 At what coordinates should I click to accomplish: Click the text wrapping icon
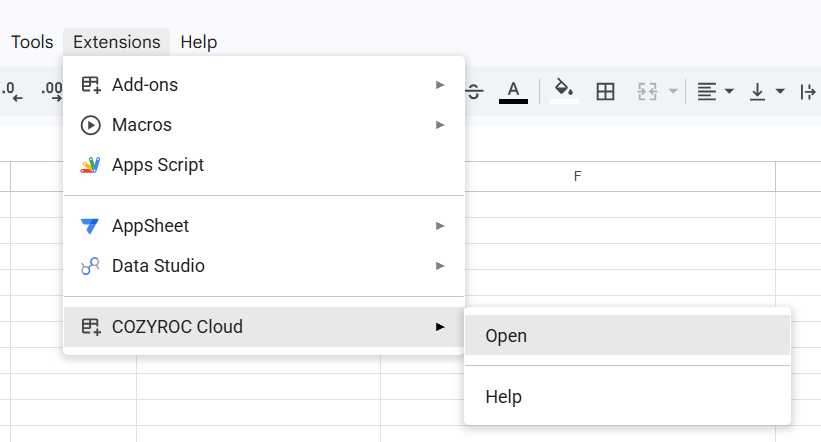click(x=808, y=92)
